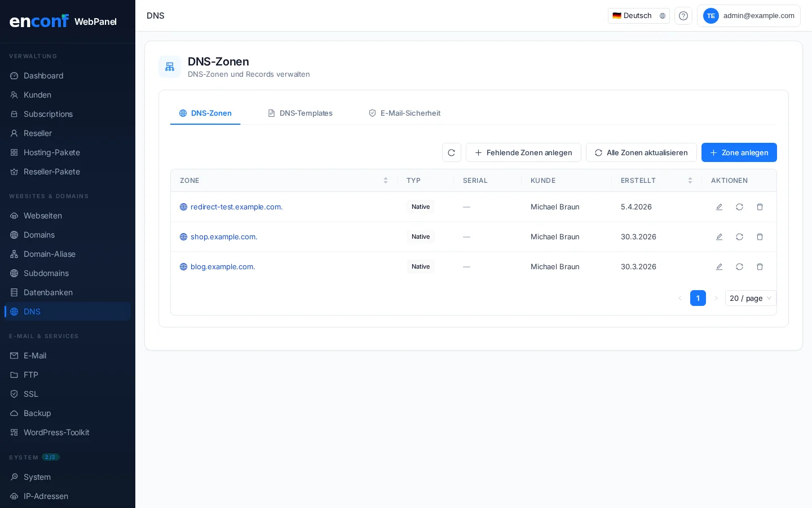The image size is (812, 508).
Task: Open the shop.example.com zone link
Action: coord(224,237)
